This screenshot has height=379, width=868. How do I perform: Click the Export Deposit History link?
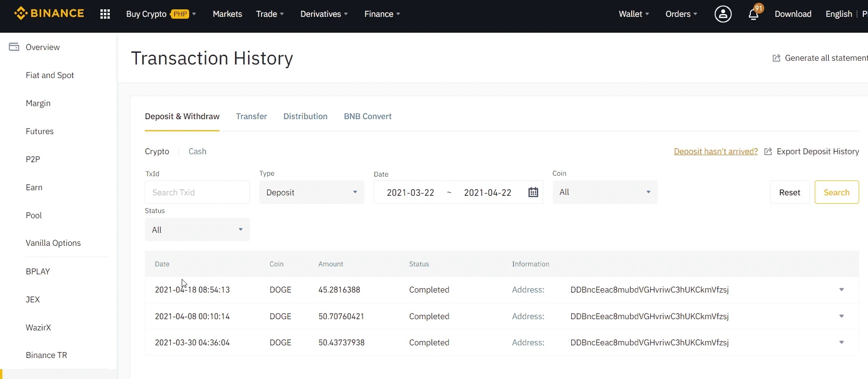click(818, 151)
